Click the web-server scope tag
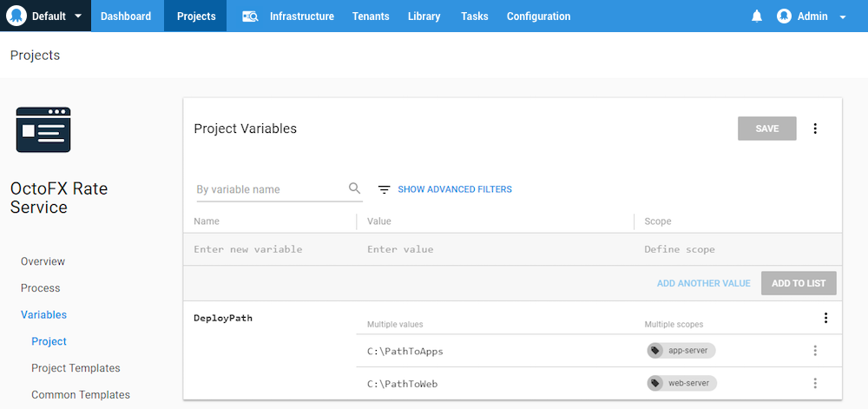The width and height of the screenshot is (868, 409). coord(682,383)
